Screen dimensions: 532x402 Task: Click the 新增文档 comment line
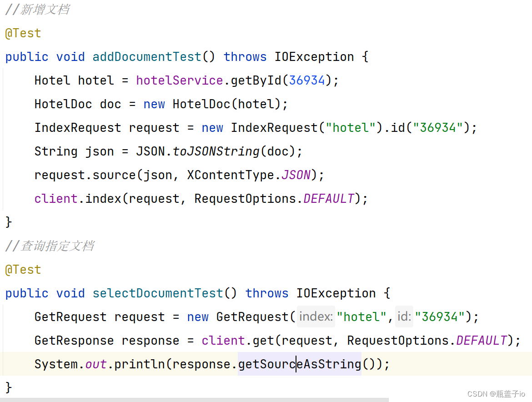pos(38,10)
